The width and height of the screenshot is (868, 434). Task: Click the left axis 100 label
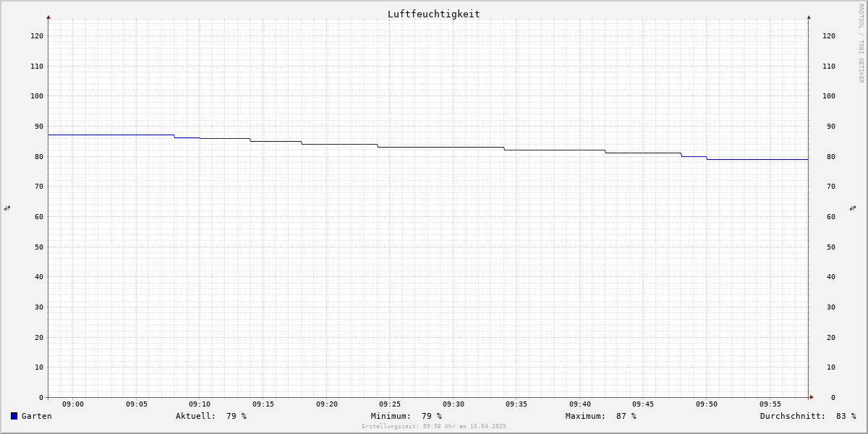tap(37, 96)
